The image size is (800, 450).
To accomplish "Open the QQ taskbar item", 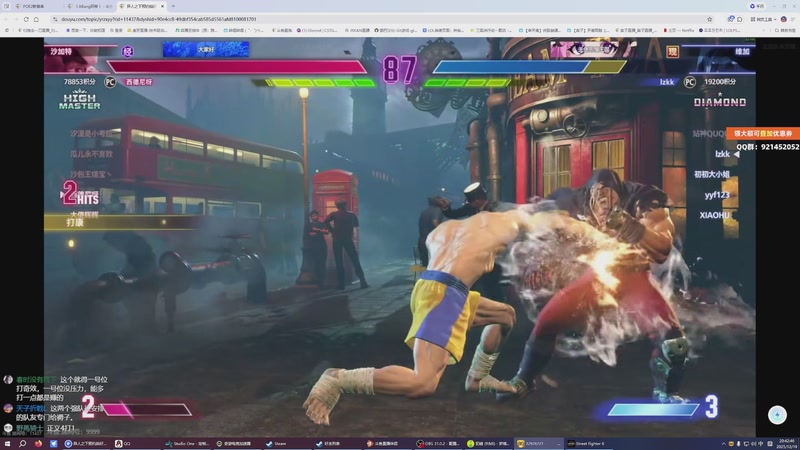I will 136,444.
